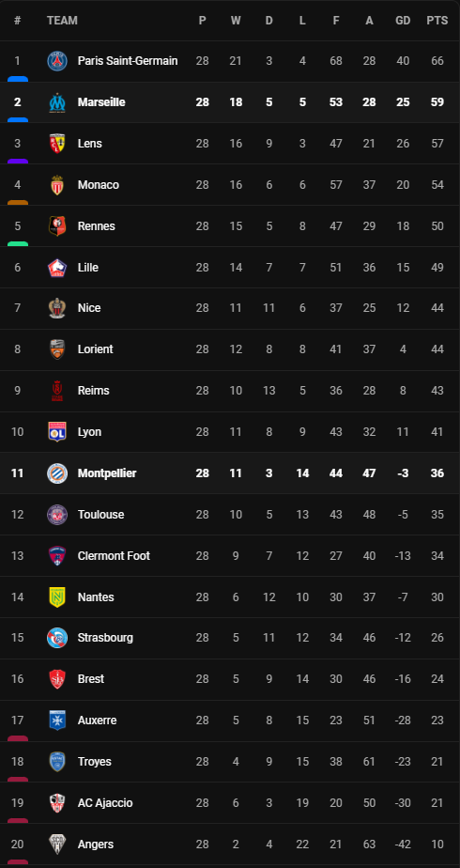
Task: Select the Strasbourg club badge
Action: pos(57,638)
